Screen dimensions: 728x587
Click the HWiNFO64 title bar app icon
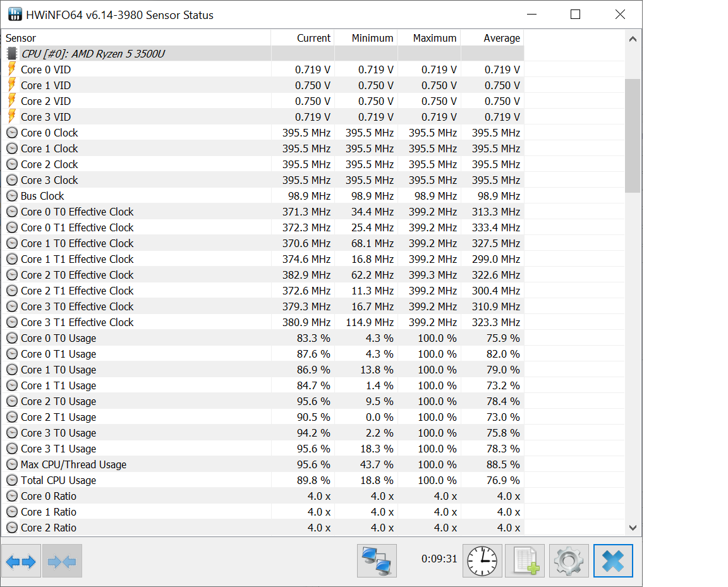point(15,15)
